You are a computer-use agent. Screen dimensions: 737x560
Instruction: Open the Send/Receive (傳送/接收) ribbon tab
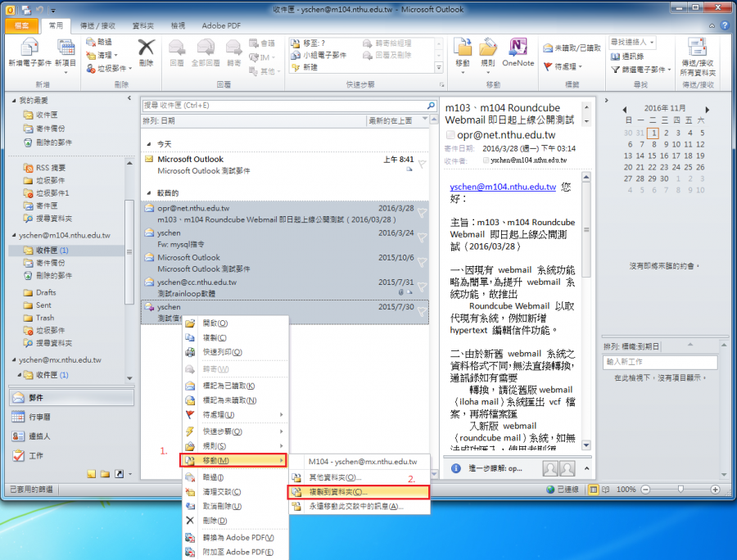coord(91,25)
